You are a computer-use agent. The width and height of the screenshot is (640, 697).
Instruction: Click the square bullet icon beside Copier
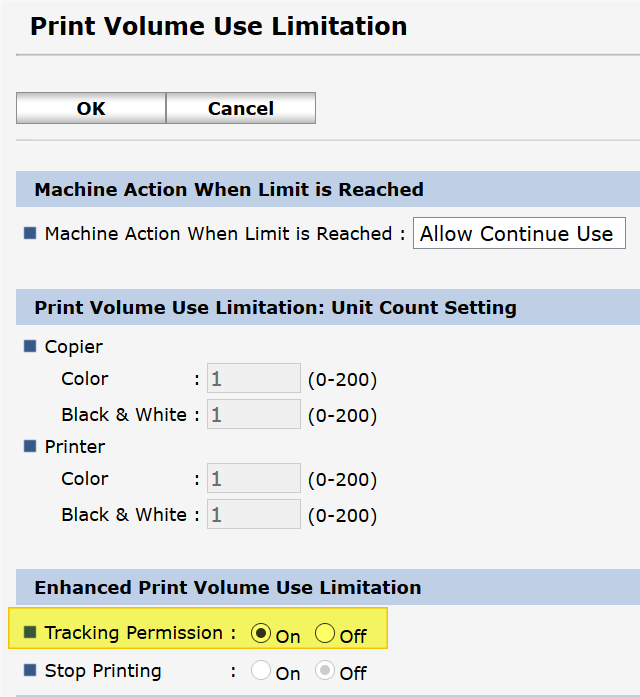[x=29, y=347]
